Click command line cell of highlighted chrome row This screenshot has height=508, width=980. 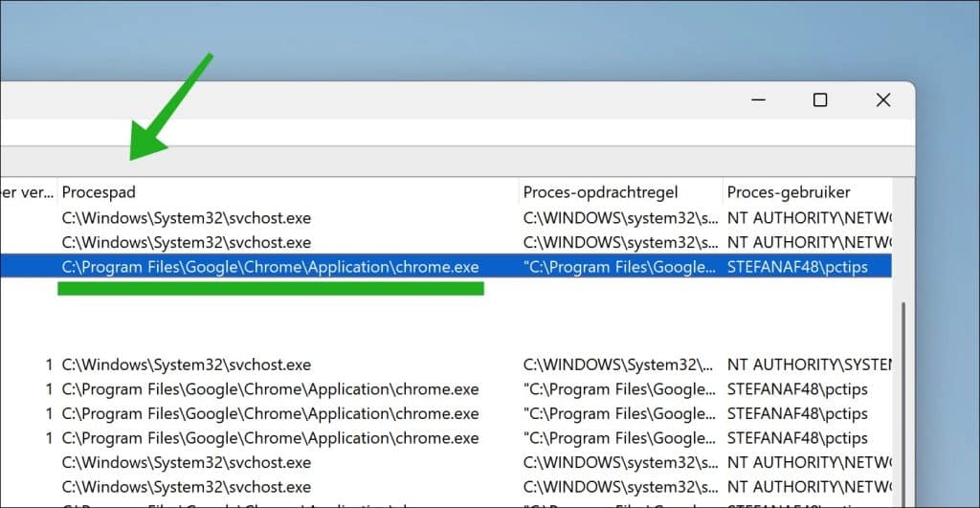pos(619,267)
